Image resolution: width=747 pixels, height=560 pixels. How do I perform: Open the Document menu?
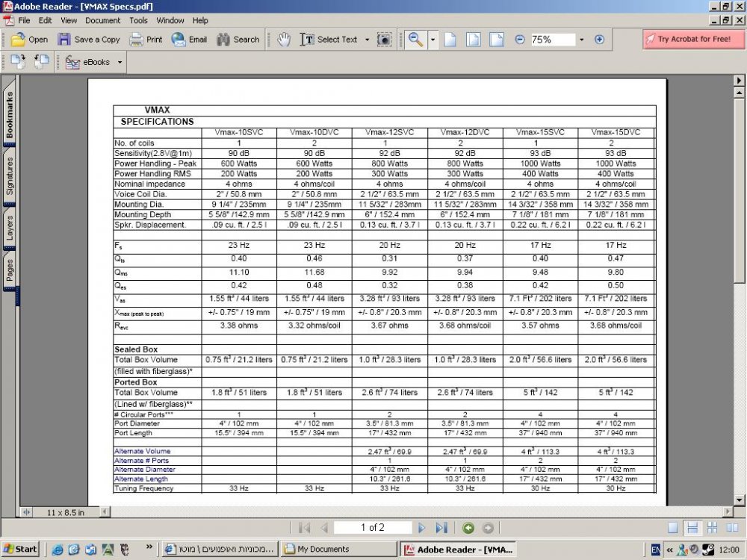pos(103,20)
